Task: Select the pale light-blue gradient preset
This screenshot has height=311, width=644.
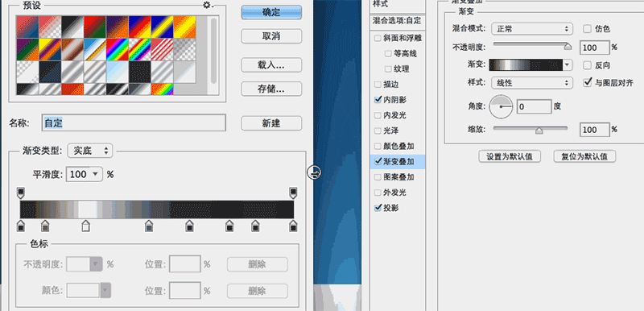Action: click(117, 72)
